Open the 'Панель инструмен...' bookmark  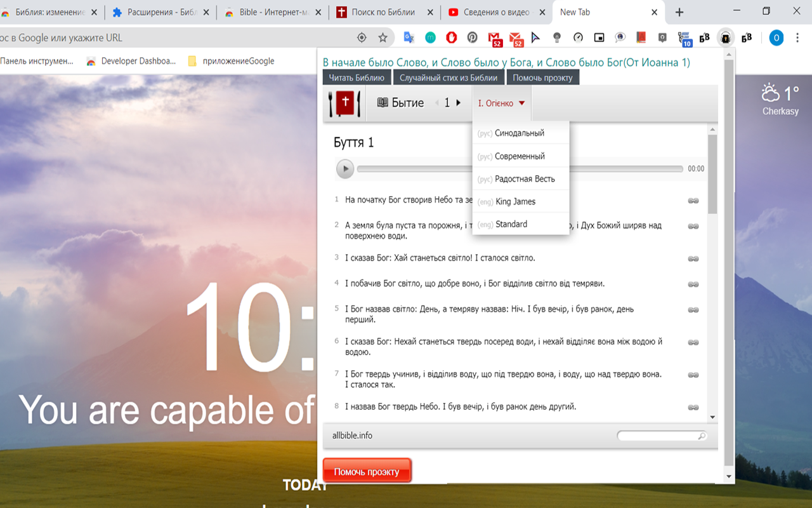(37, 61)
